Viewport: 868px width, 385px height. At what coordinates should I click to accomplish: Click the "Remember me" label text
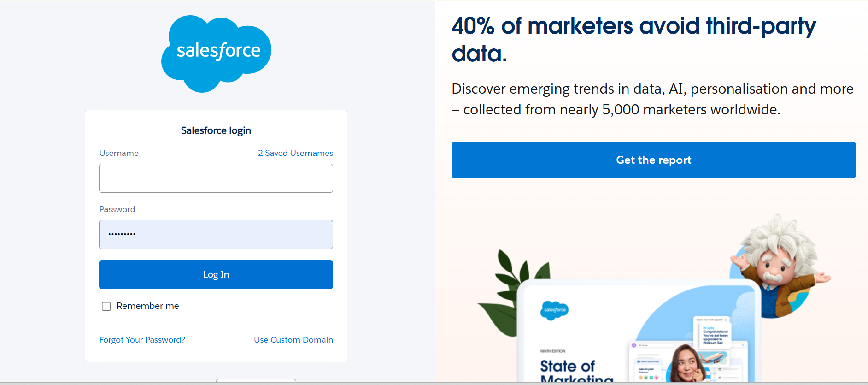point(147,306)
